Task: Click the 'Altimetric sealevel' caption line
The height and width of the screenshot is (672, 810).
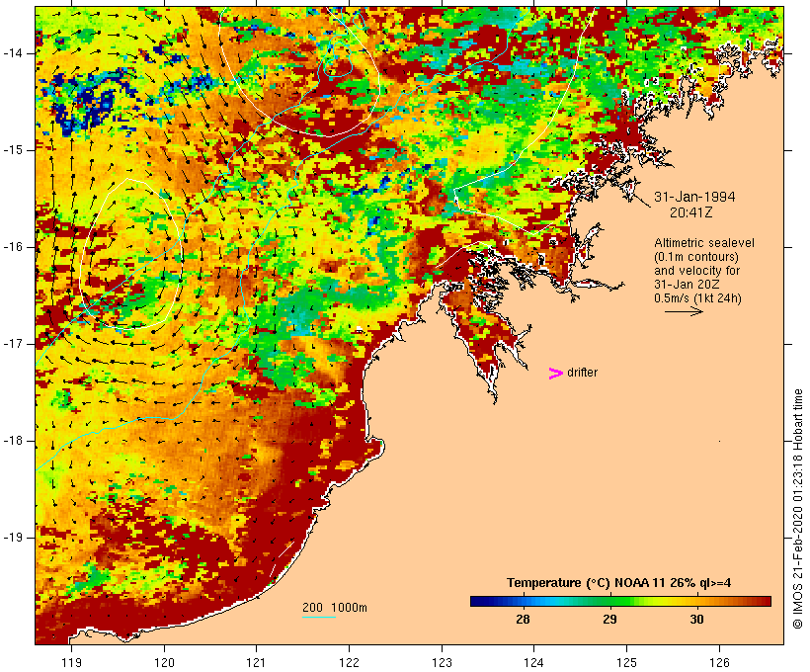Action: tap(704, 243)
